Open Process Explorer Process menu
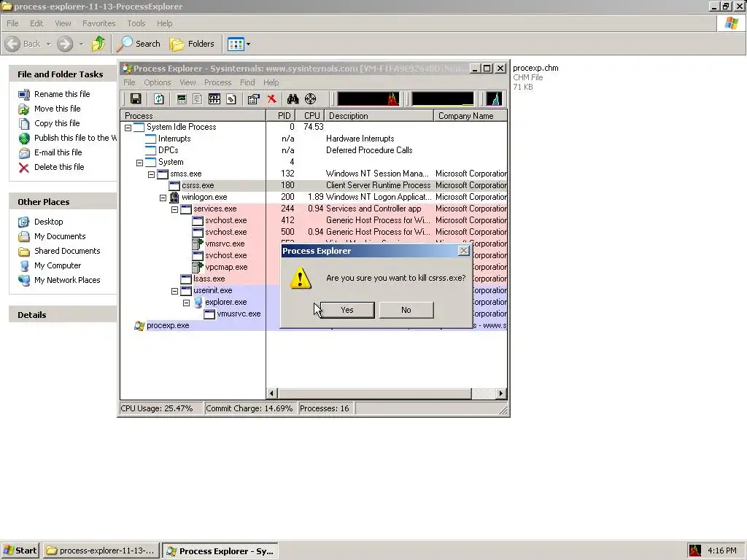Image resolution: width=747 pixels, height=560 pixels. [x=217, y=82]
